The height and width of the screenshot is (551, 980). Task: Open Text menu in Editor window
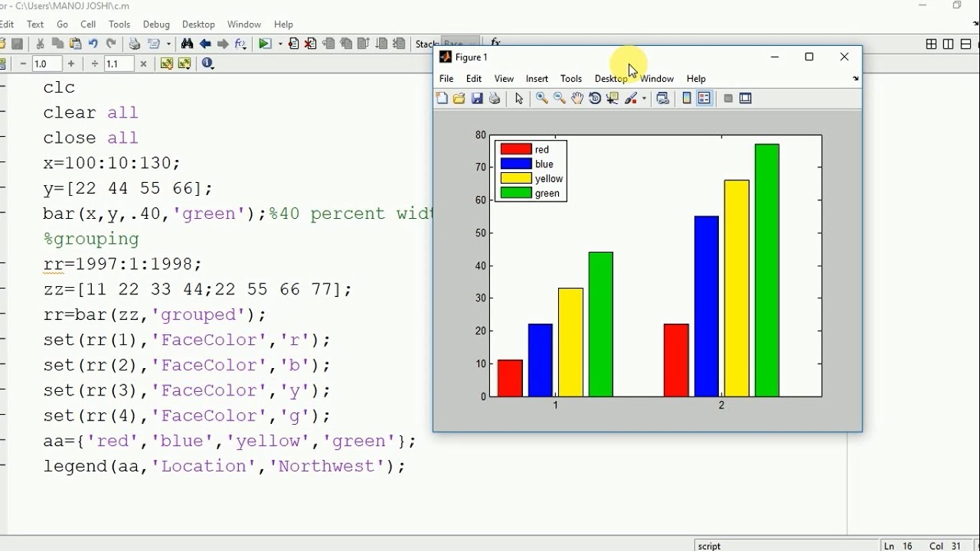(35, 24)
